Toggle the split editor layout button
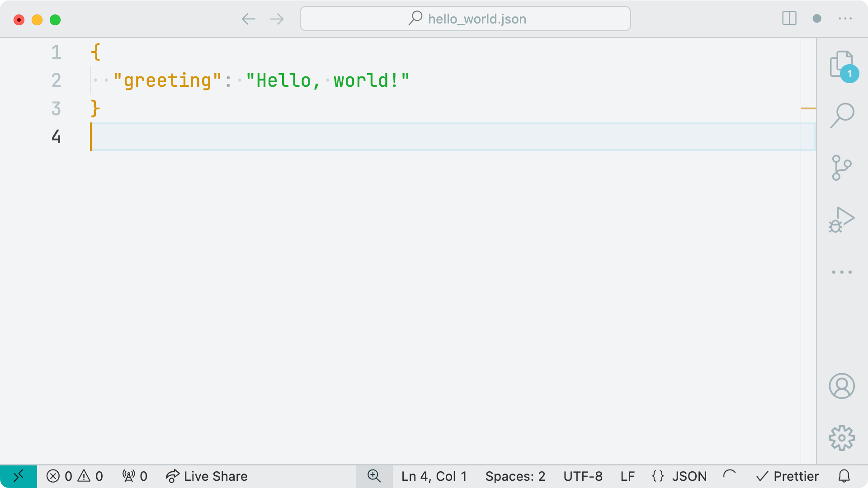 (x=789, y=19)
